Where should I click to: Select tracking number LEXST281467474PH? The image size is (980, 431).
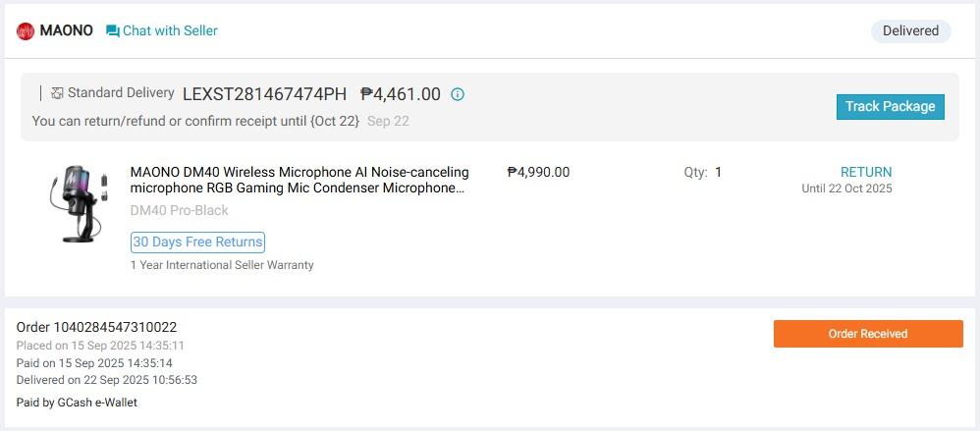pos(264,94)
